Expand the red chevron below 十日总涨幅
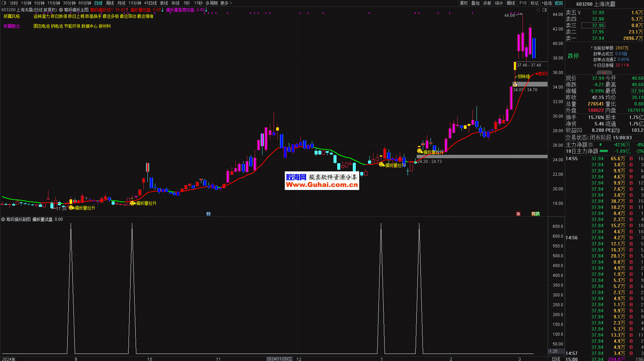The width and height of the screenshot is (644, 361). 604,73
